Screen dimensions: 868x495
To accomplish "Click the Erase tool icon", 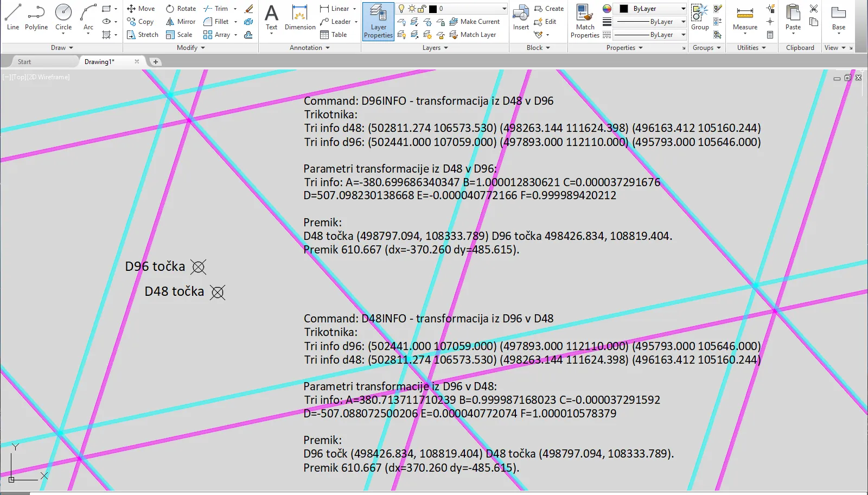I will (249, 9).
